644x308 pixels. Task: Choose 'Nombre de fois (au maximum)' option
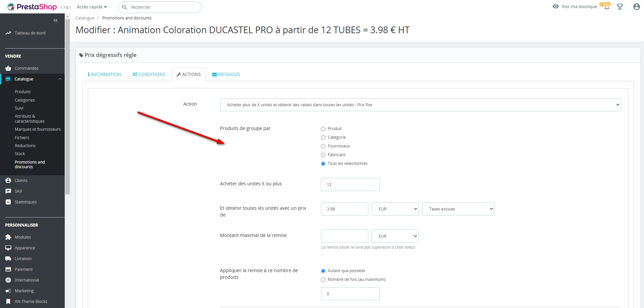pos(323,280)
